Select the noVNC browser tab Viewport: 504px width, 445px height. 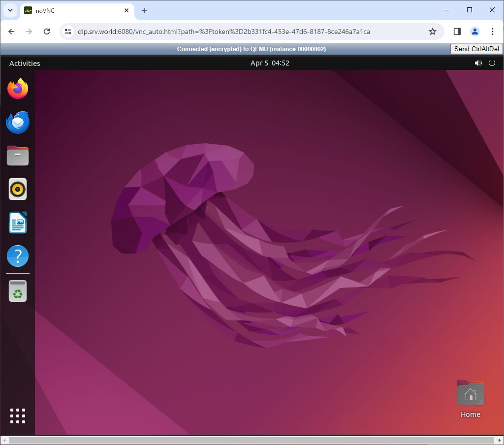[77, 11]
